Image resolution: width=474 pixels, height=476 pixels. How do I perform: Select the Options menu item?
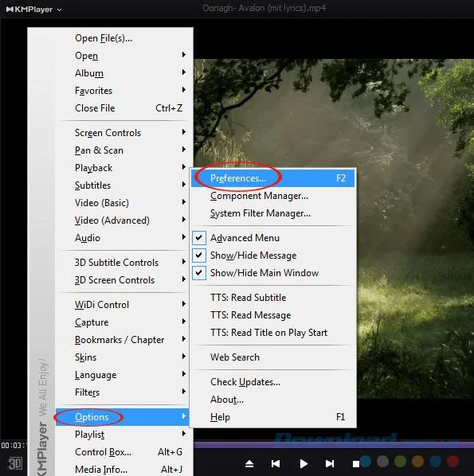pyautogui.click(x=123, y=417)
